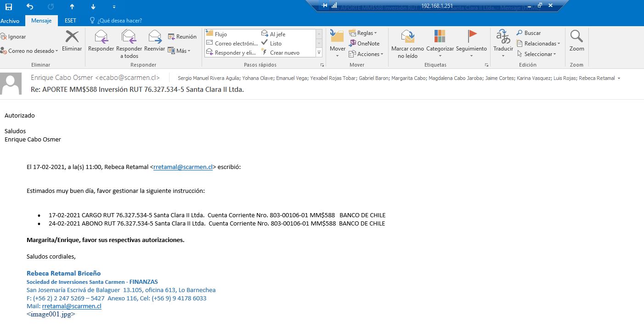
Task: Click the Reunión meeting button
Action: pos(182,37)
